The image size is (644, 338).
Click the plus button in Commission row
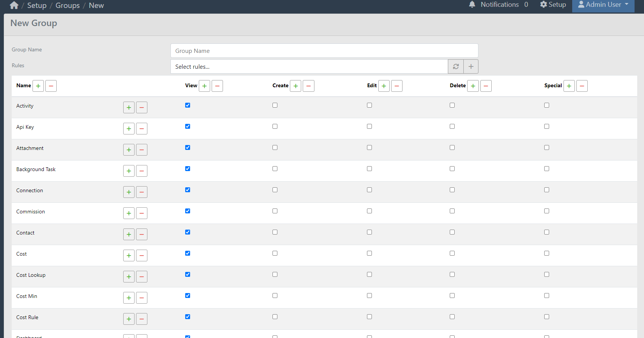tap(129, 213)
